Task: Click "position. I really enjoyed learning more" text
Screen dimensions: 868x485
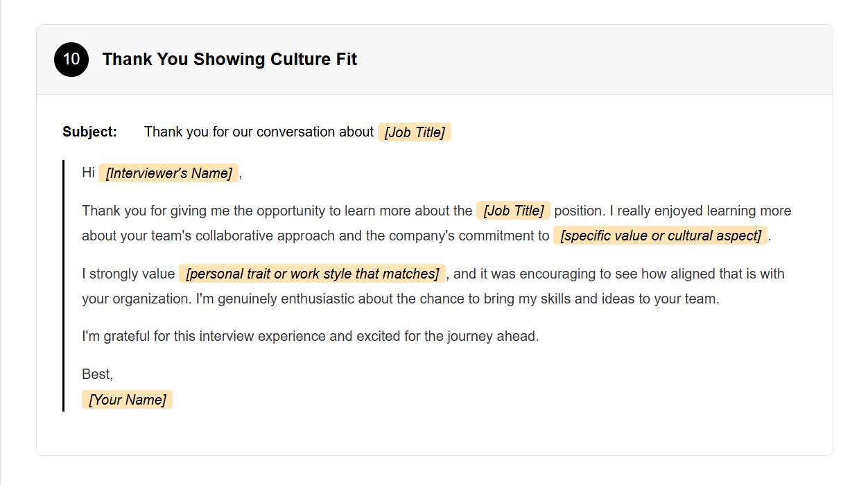Action: click(672, 211)
